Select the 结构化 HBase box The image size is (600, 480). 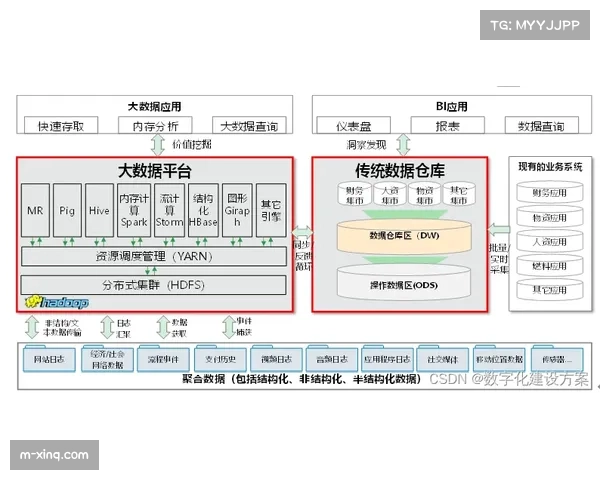[203, 210]
